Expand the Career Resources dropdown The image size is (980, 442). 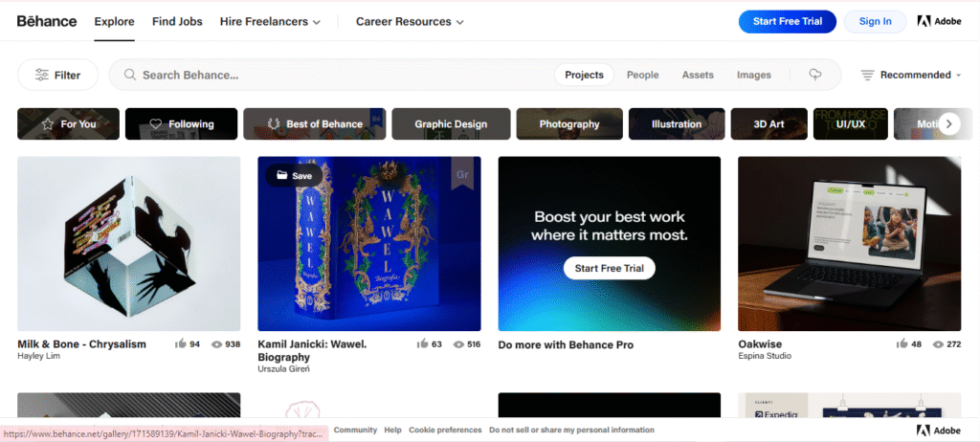tap(410, 21)
